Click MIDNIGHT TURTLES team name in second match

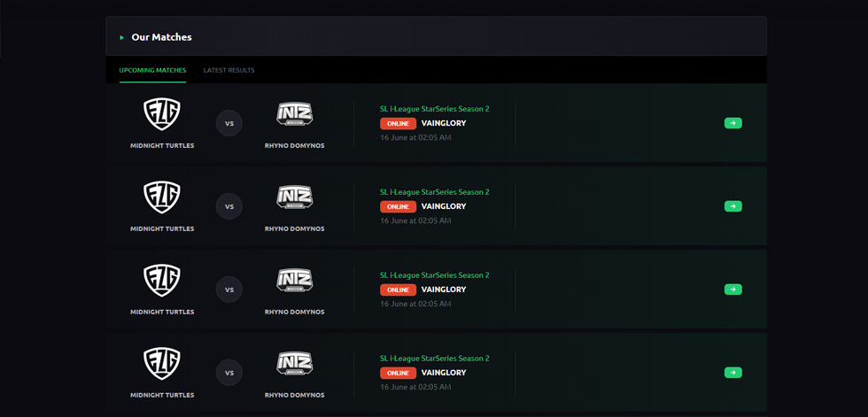coord(162,229)
